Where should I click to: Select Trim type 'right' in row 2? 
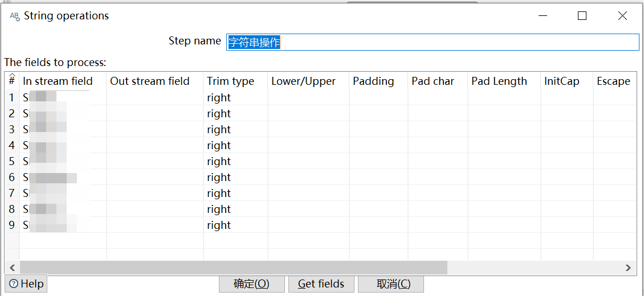tap(235, 114)
